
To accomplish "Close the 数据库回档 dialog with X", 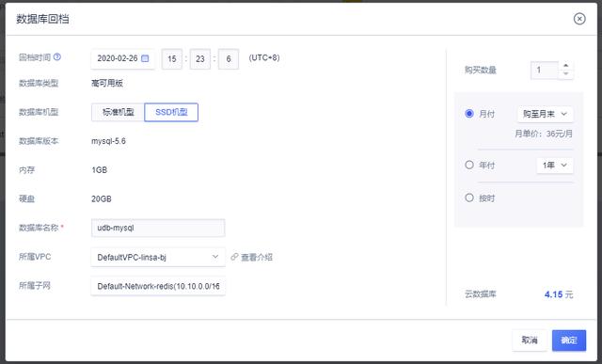I will (579, 19).
